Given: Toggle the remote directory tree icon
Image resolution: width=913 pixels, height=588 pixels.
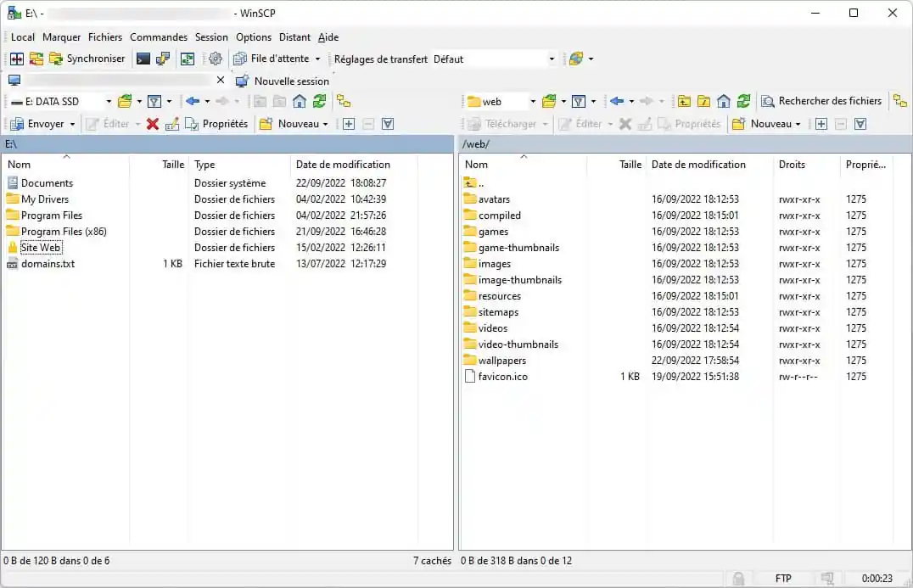Looking at the screenshot, I should (x=900, y=101).
